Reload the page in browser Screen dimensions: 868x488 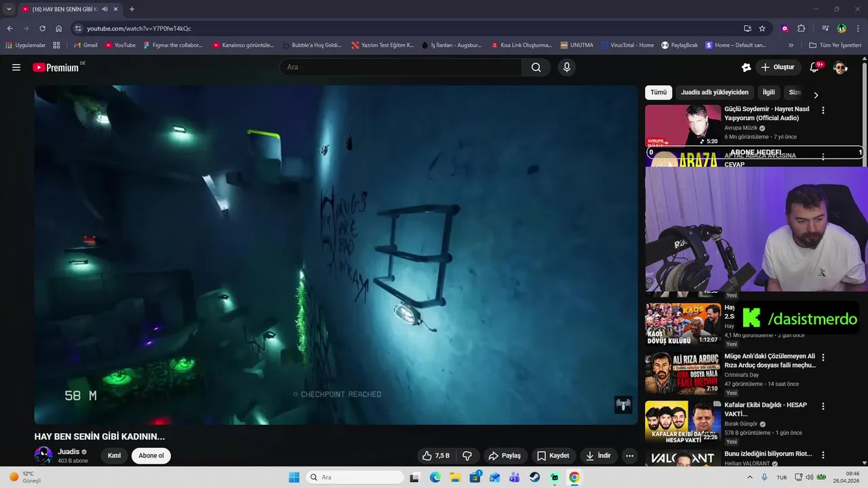[x=42, y=28]
